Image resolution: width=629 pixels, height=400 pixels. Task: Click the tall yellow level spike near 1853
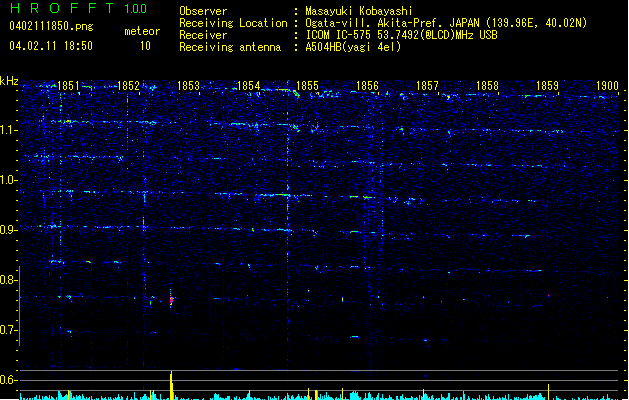[x=171, y=385]
